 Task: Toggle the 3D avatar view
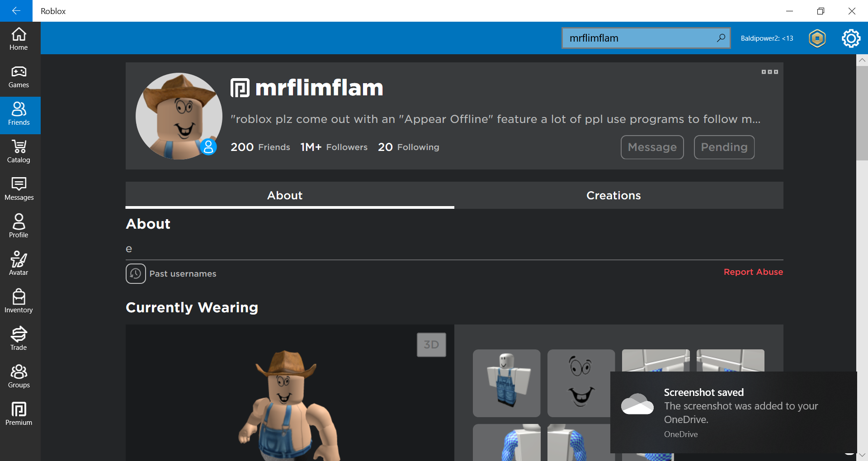[431, 345]
